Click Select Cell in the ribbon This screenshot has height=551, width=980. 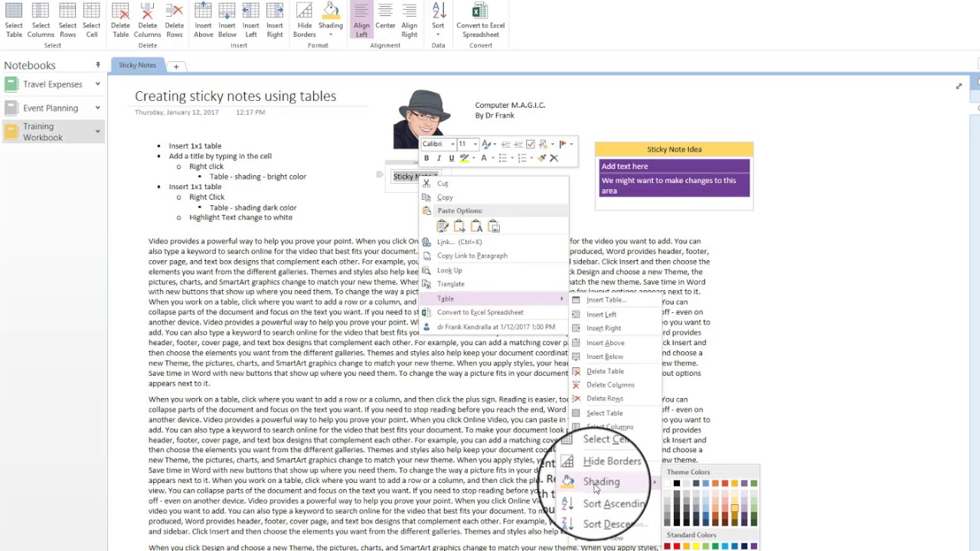click(92, 20)
